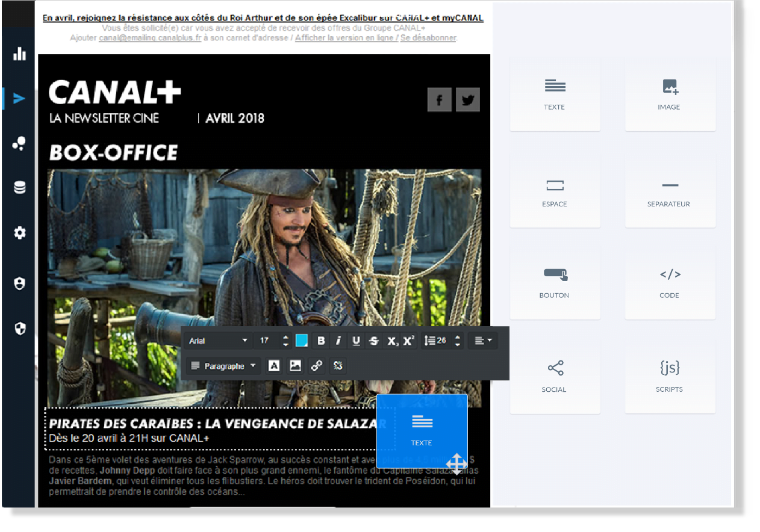Image resolution: width=760 pixels, height=532 pixels.
Task: Select the paper plane campaigns icon in sidebar
Action: 20,98
